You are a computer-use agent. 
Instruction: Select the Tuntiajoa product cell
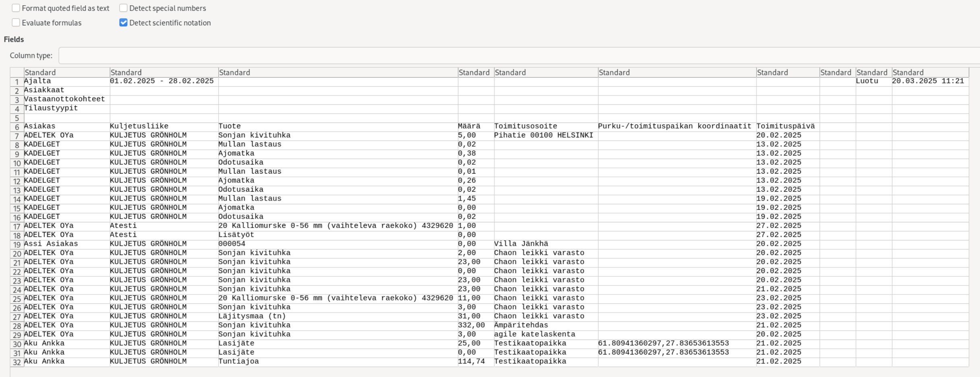pyautogui.click(x=239, y=361)
